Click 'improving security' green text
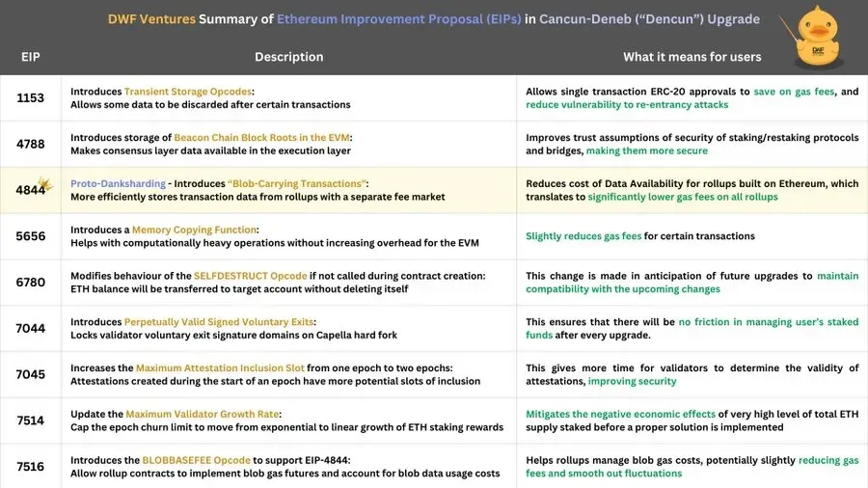 632,381
